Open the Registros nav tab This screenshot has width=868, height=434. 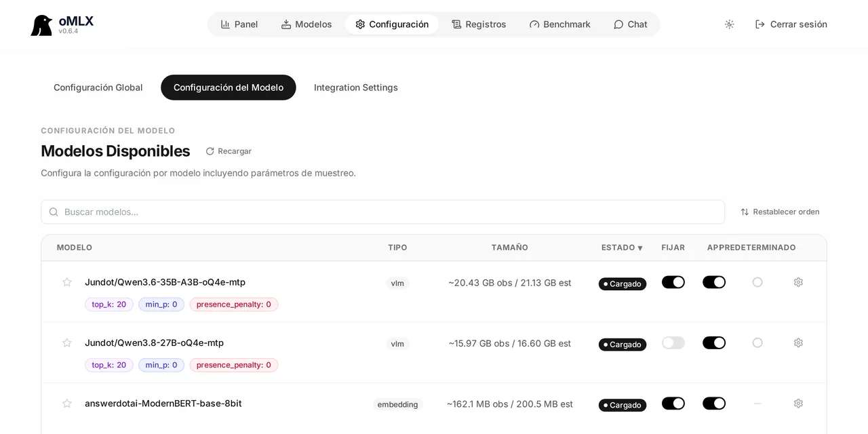coord(479,24)
